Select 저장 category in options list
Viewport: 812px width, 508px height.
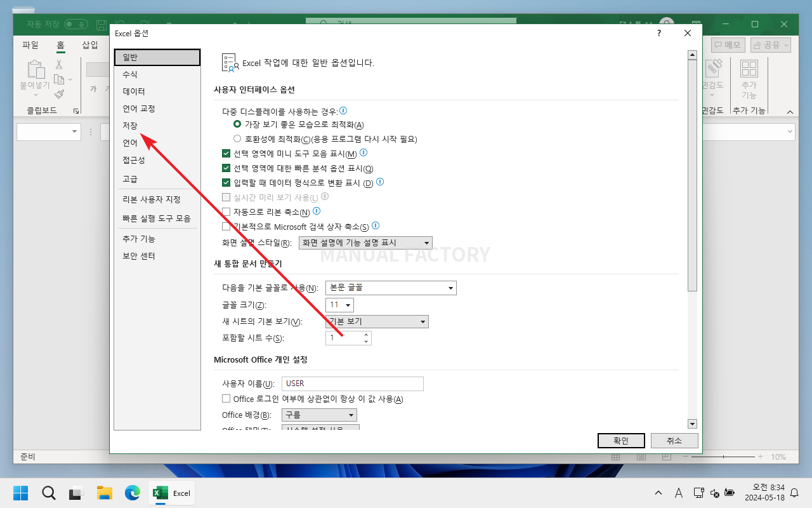coord(157,126)
